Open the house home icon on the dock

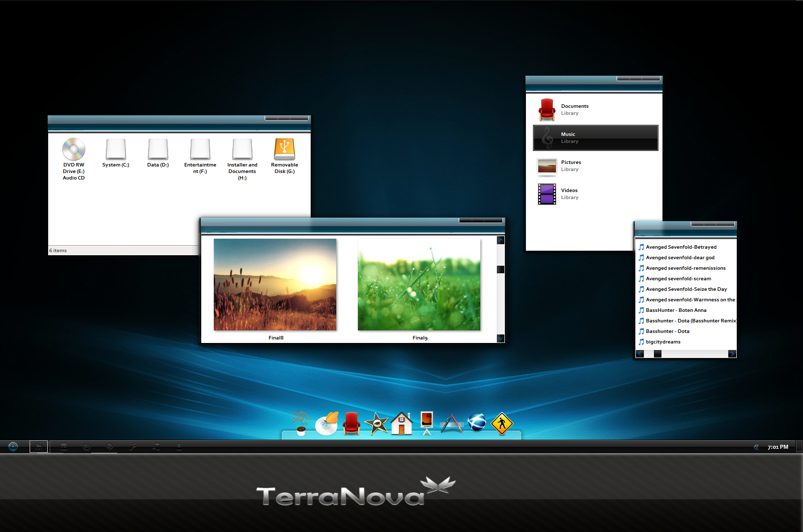(401, 424)
